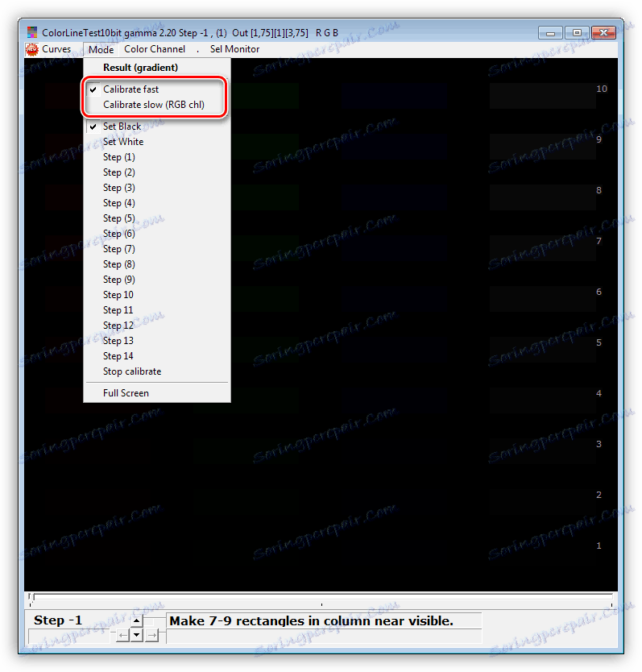The width and height of the screenshot is (642, 672).
Task: Minimize the ColorLineTest window
Action: point(551,33)
